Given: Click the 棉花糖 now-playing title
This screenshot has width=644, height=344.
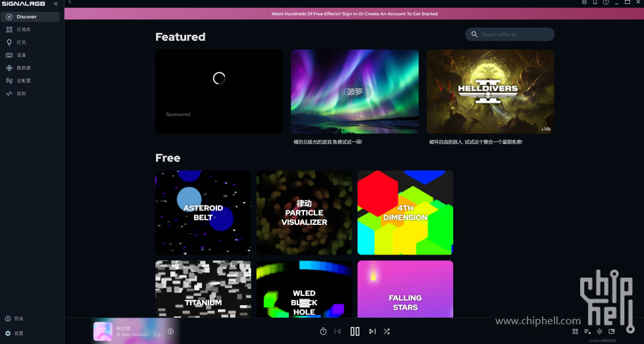Looking at the screenshot, I should (123, 328).
